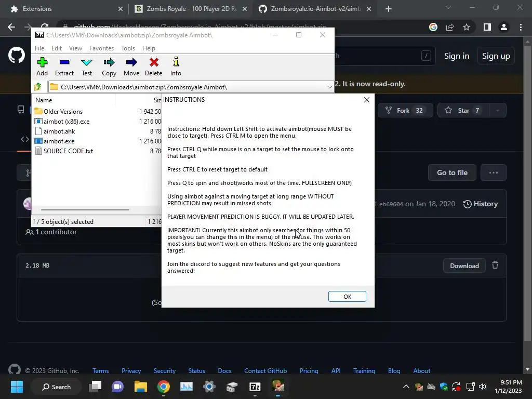Image resolution: width=532 pixels, height=399 pixels.
Task: Open the taskbar clock and date
Action: click(x=508, y=387)
